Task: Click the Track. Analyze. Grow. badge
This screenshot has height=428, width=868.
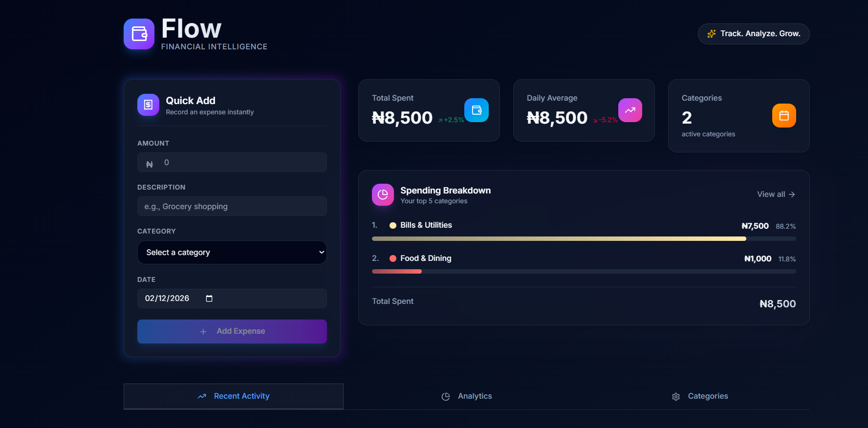Action: pyautogui.click(x=753, y=34)
